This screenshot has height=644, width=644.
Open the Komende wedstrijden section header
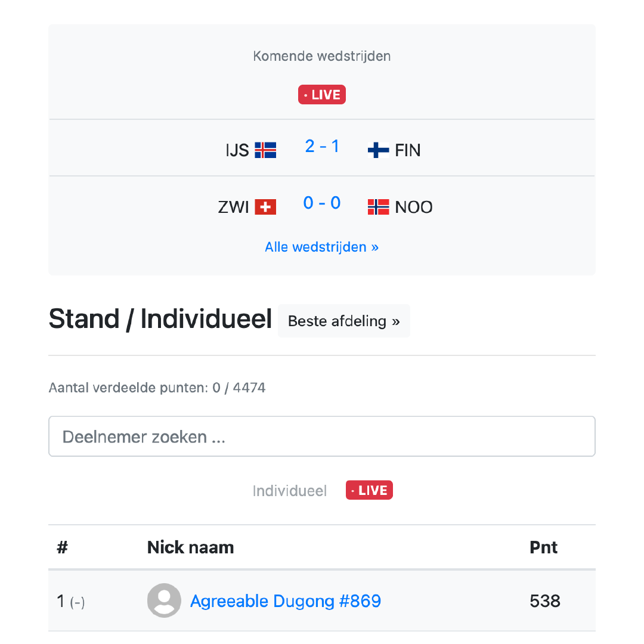click(x=322, y=55)
